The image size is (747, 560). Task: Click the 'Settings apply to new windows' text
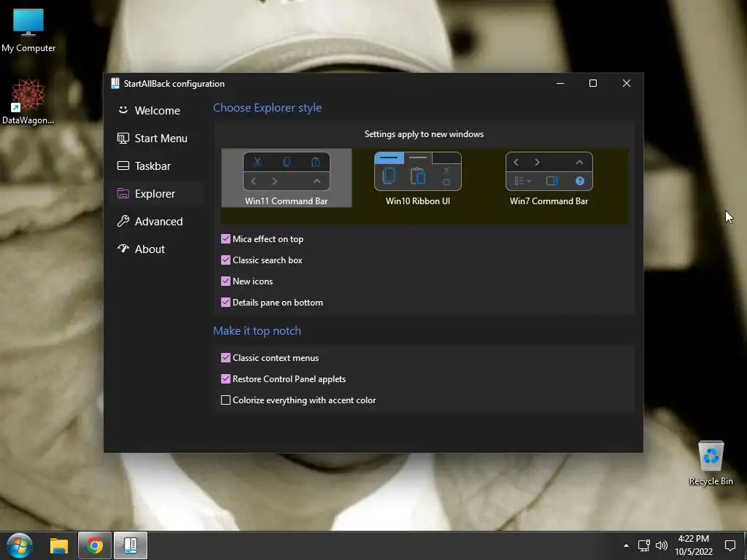424,134
